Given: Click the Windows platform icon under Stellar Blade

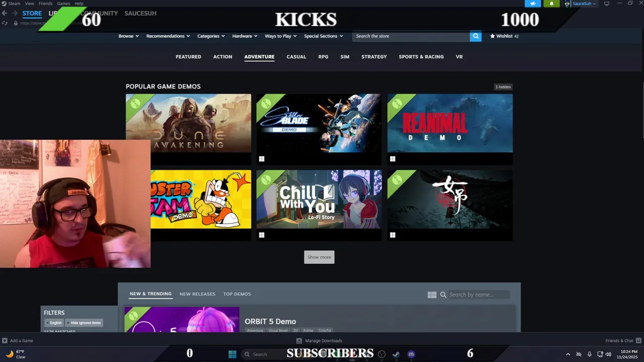Looking at the screenshot, I should tap(262, 159).
